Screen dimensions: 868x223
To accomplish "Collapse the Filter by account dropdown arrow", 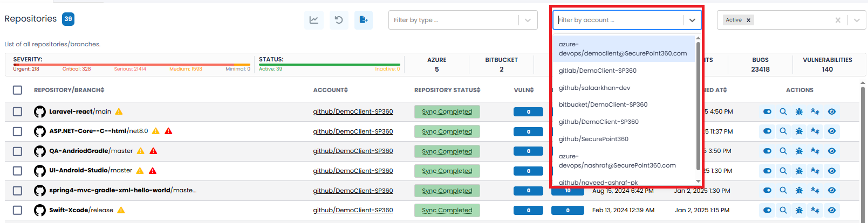I will click(692, 20).
